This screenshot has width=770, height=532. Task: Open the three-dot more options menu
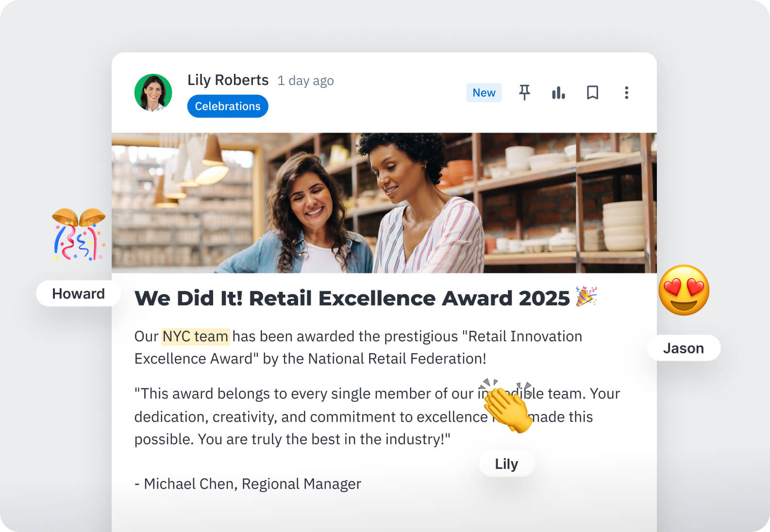tap(626, 92)
